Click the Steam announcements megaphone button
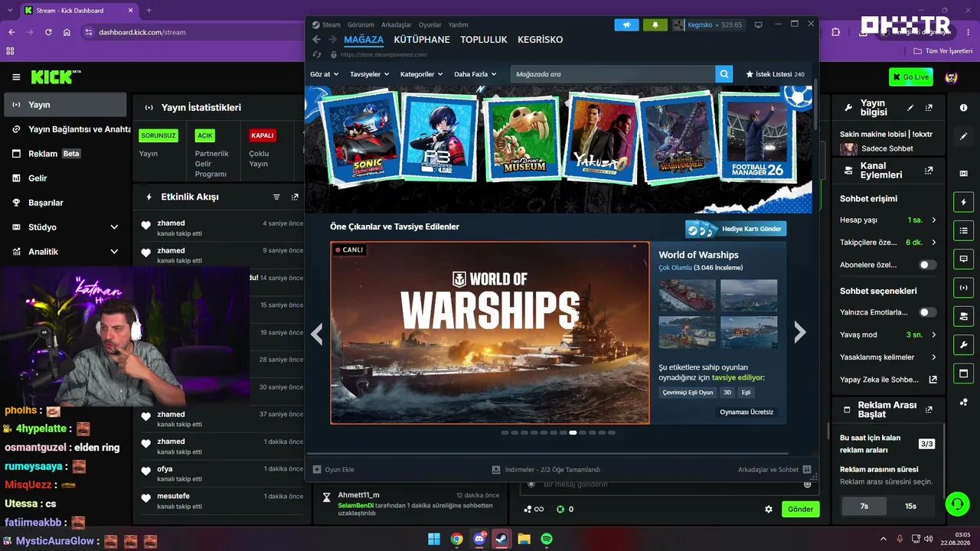This screenshot has width=980, height=551. (x=626, y=24)
